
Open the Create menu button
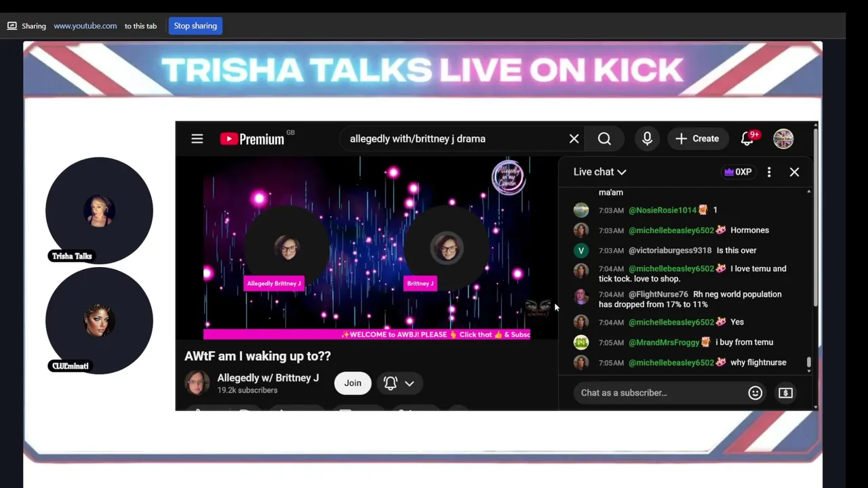tap(697, 139)
